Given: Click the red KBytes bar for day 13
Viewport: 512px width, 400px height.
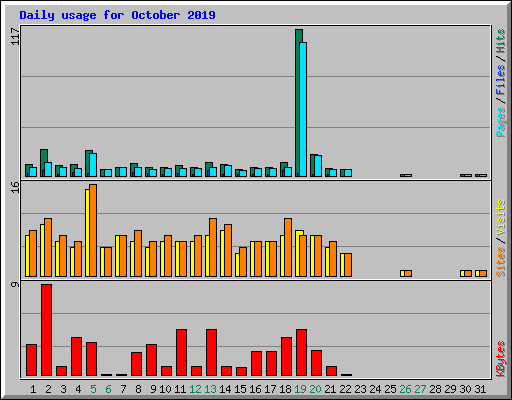Looking at the screenshot, I should pos(211,353).
